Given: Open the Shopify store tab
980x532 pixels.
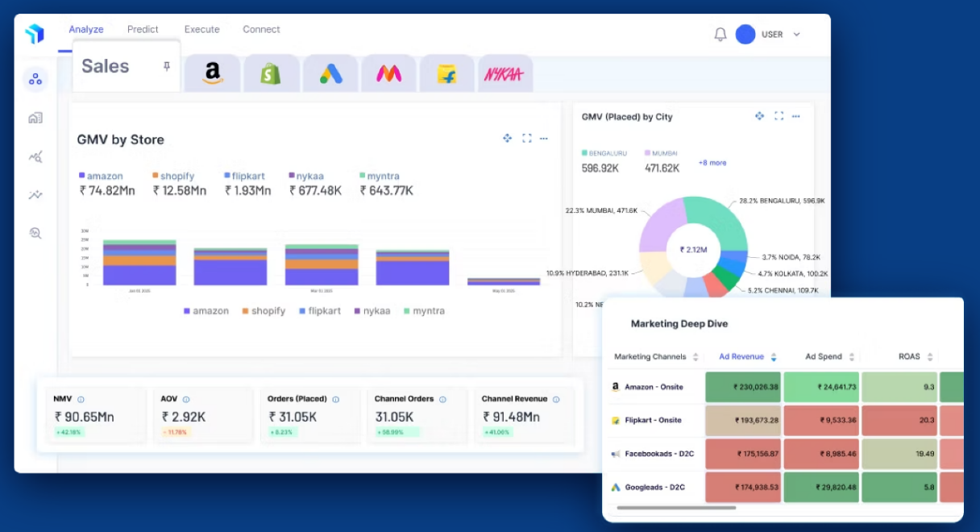Looking at the screenshot, I should (271, 74).
